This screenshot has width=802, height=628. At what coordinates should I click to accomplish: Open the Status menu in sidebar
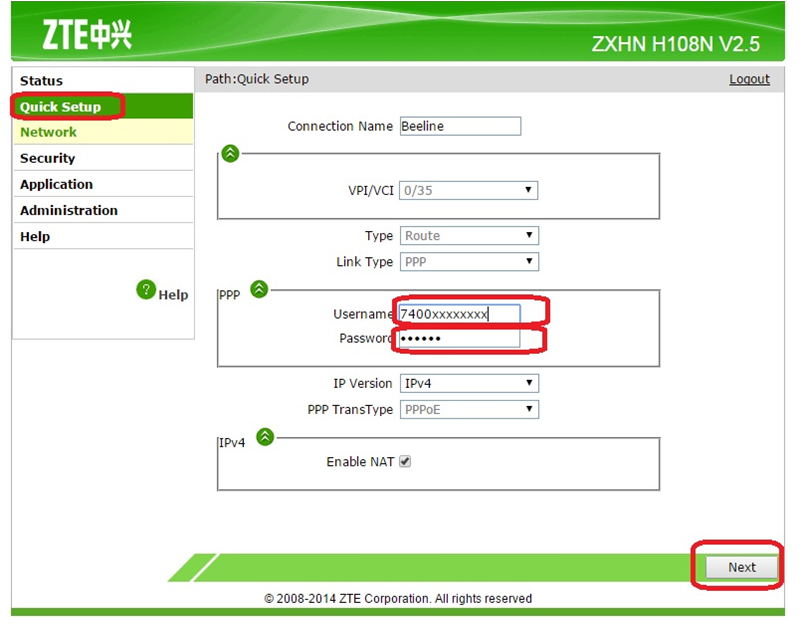click(x=41, y=81)
